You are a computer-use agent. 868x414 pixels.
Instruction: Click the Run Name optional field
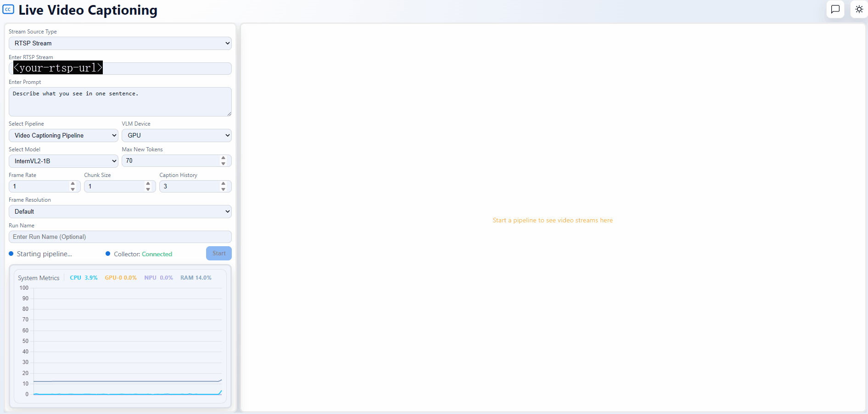pos(120,237)
